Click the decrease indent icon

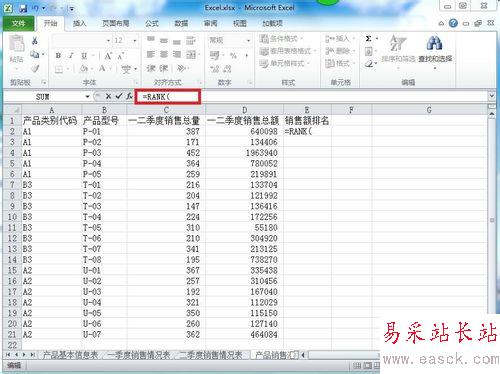151,68
